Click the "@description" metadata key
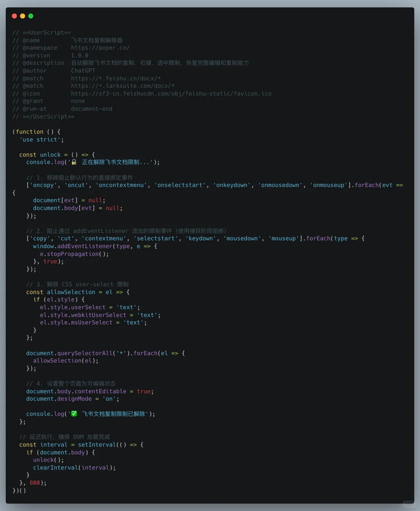This screenshot has width=420, height=511. (43, 63)
